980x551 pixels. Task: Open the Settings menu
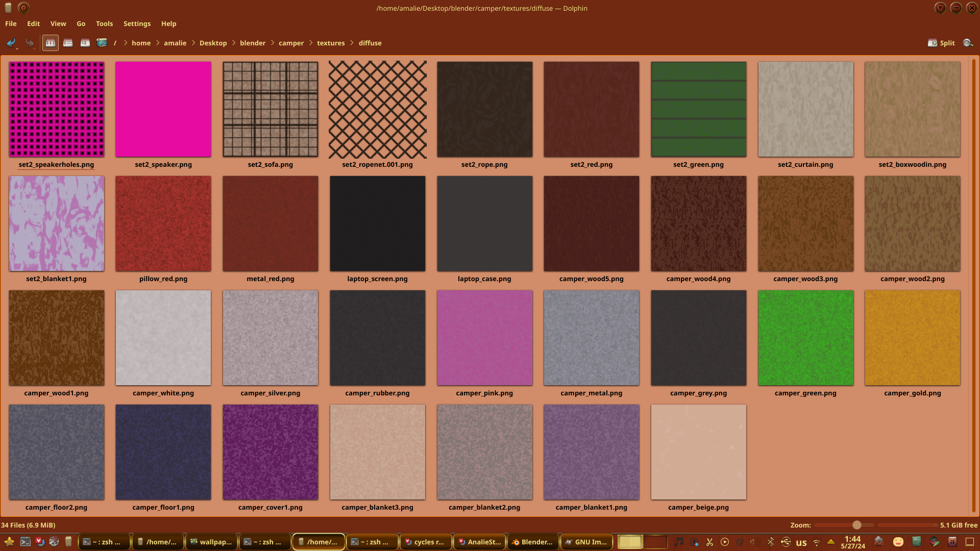[137, 23]
